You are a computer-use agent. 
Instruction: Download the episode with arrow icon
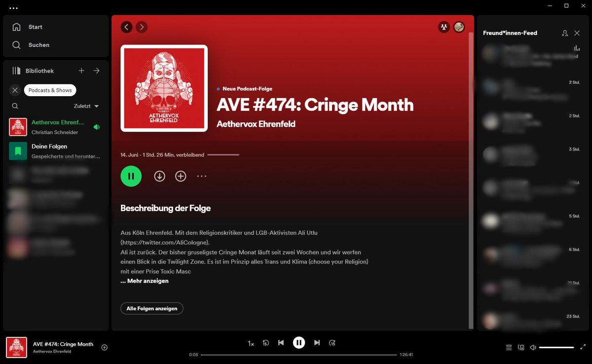(x=159, y=176)
